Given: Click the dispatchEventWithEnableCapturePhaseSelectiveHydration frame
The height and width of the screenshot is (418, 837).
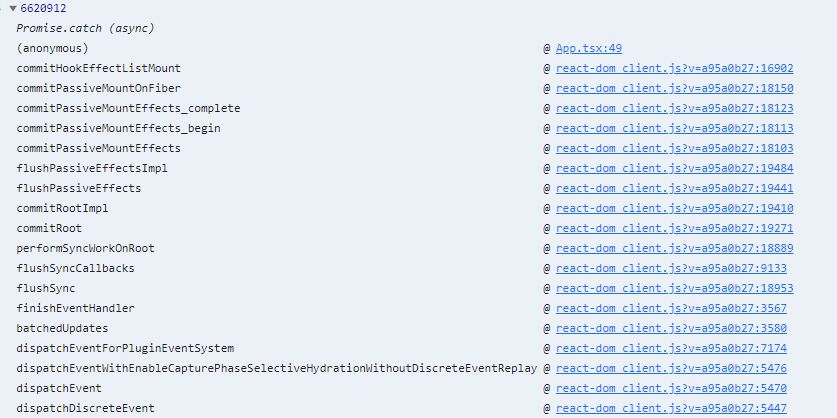Looking at the screenshot, I should point(277,368).
